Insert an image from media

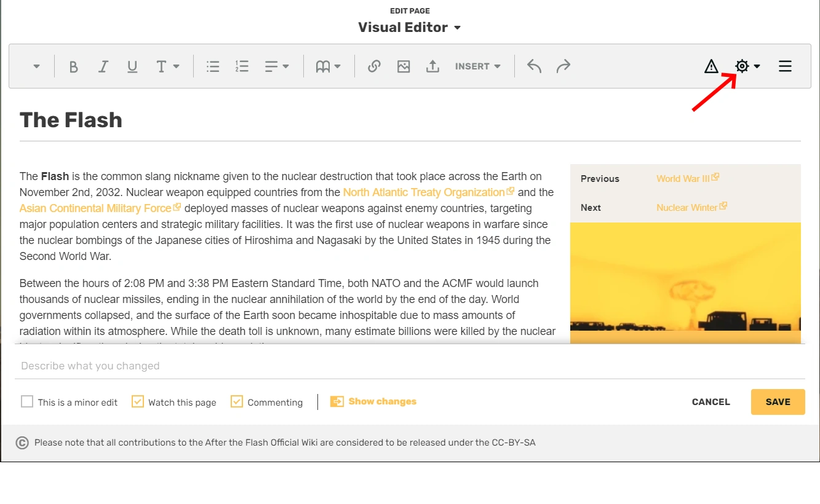tap(404, 66)
